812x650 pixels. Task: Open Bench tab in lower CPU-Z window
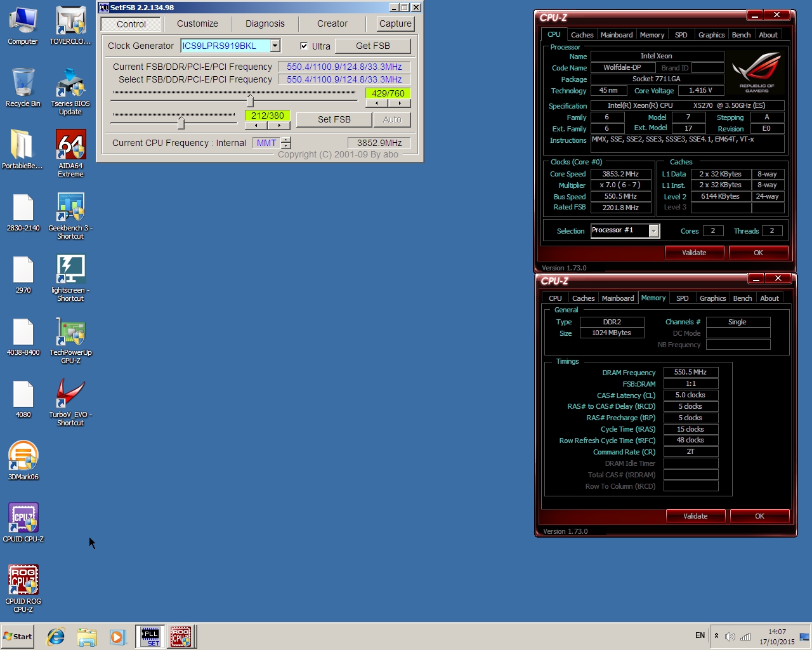tap(742, 298)
